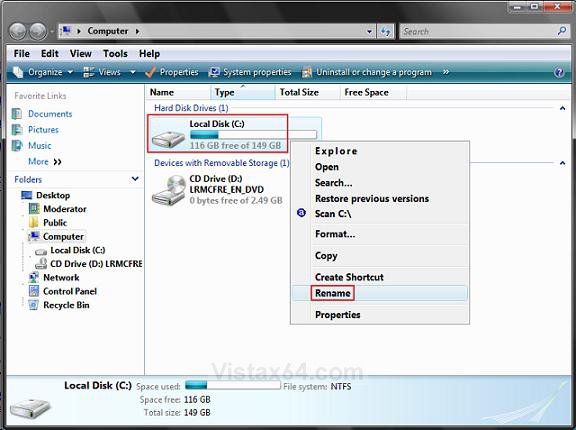576x430 pixels.
Task: Collapse Hard Disk Drives group arrow
Action: coord(562,108)
